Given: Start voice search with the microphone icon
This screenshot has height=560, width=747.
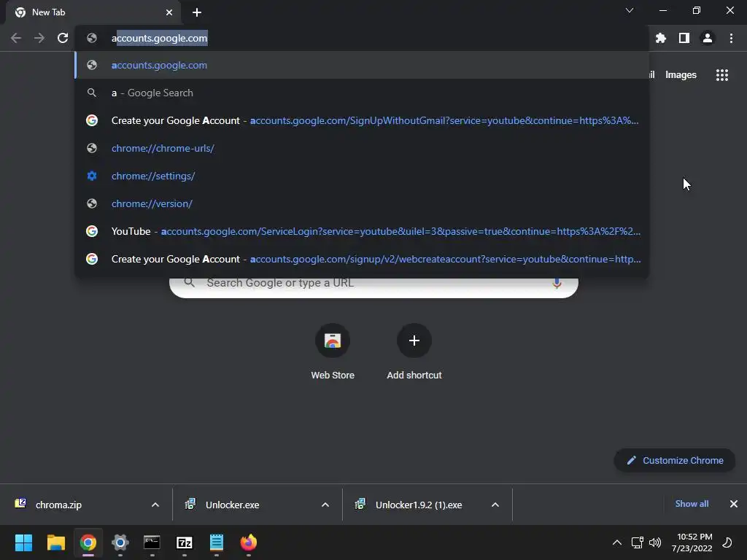Looking at the screenshot, I should click(x=557, y=284).
